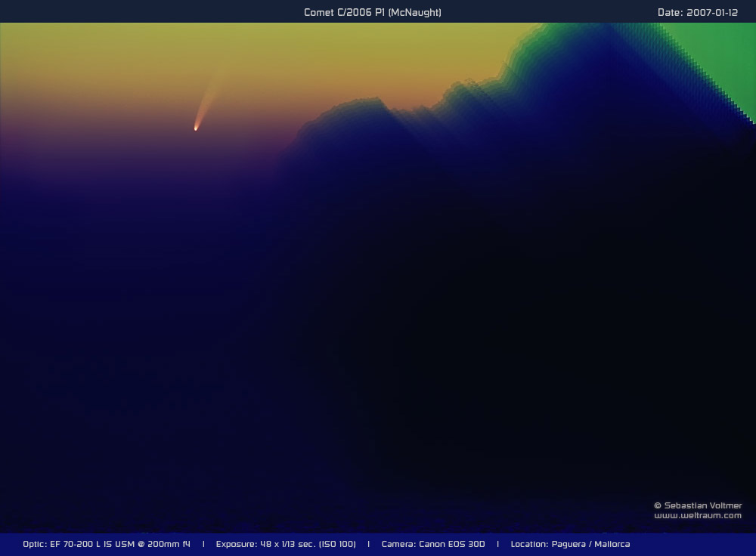Click the separator between Optic and Exposure
Screen dimensions: 756x556
coord(203,544)
